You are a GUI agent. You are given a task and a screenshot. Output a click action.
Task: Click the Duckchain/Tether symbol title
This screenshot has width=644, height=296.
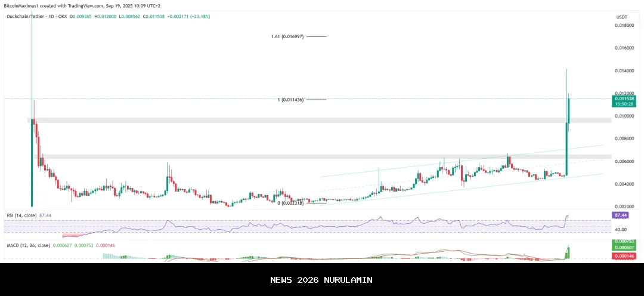[33, 16]
